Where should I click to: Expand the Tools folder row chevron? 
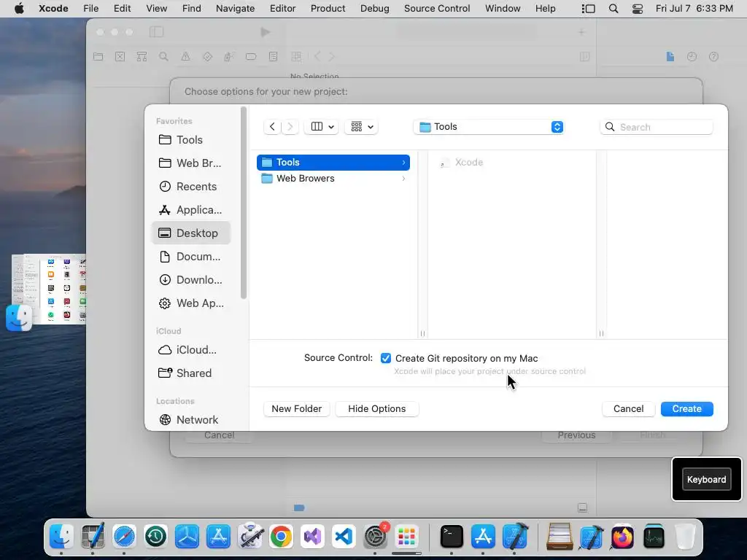(403, 163)
